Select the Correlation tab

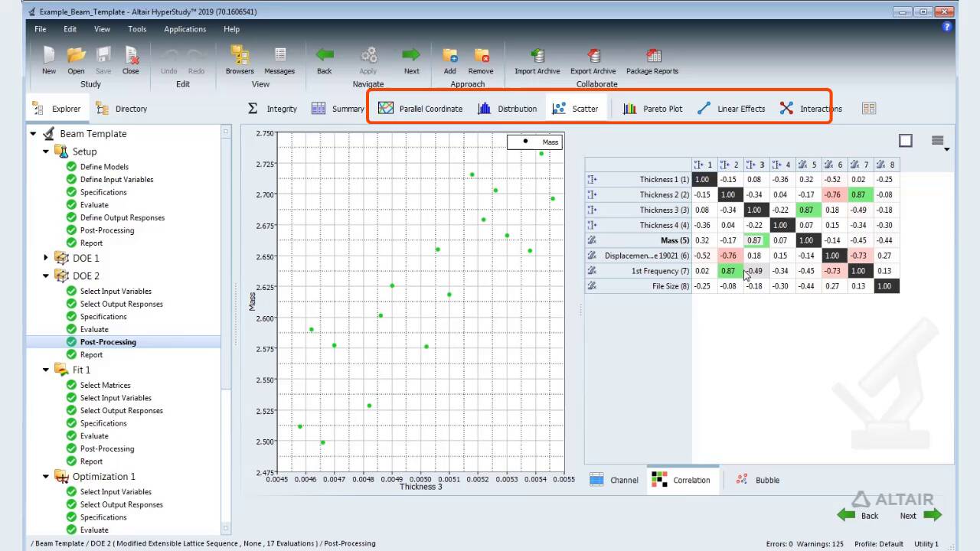[682, 480]
